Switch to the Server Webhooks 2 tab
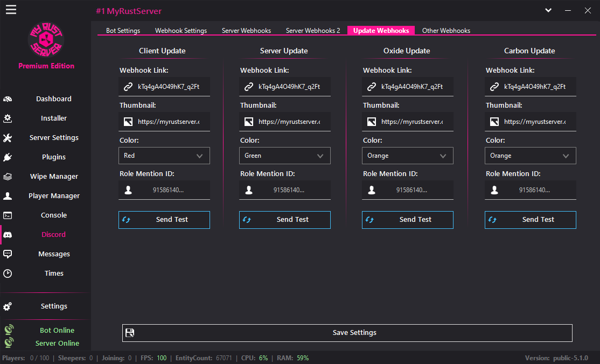 tap(313, 31)
